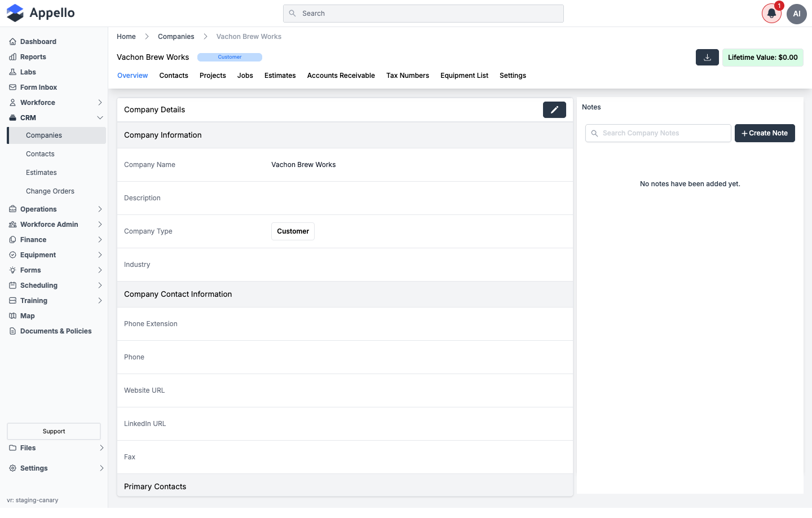Viewport: 812px width, 518px height.
Task: Switch to the Accounts Receivable tab
Action: pos(341,76)
